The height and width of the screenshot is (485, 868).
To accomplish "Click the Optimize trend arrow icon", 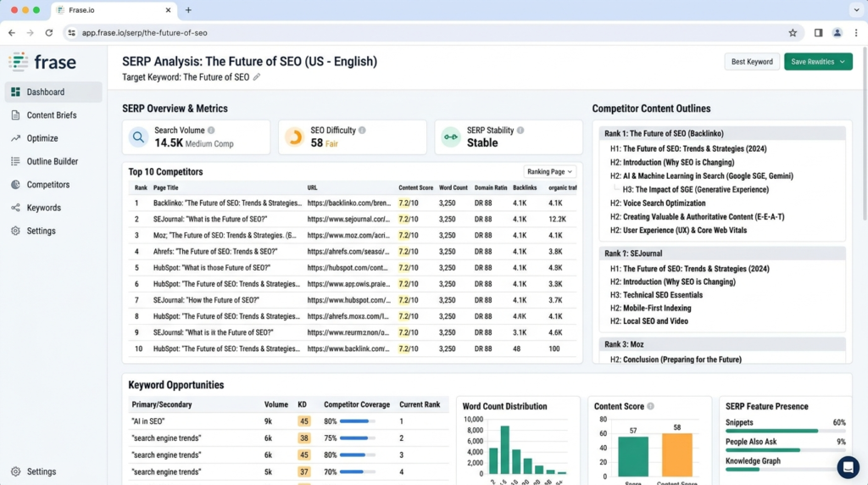I will point(15,138).
